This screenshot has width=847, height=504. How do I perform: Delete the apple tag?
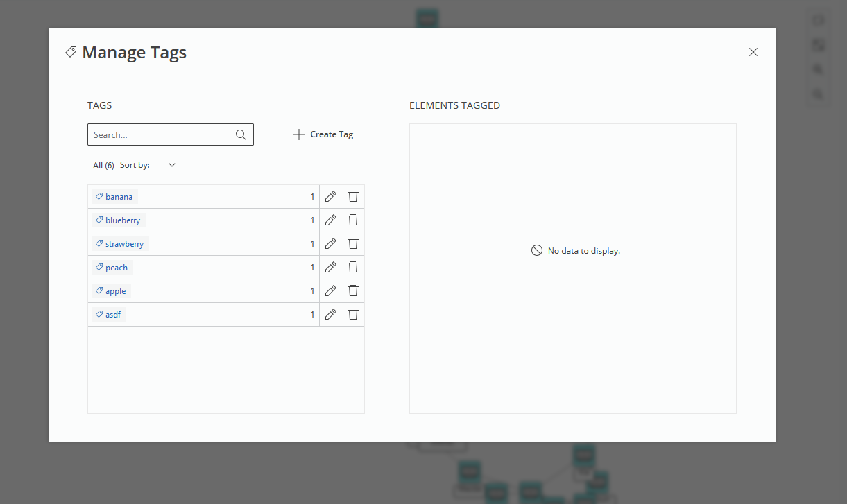pos(353,291)
